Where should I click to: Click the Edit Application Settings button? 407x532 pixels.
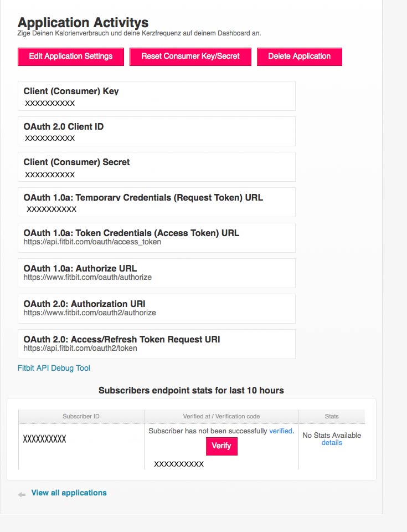[x=71, y=57]
